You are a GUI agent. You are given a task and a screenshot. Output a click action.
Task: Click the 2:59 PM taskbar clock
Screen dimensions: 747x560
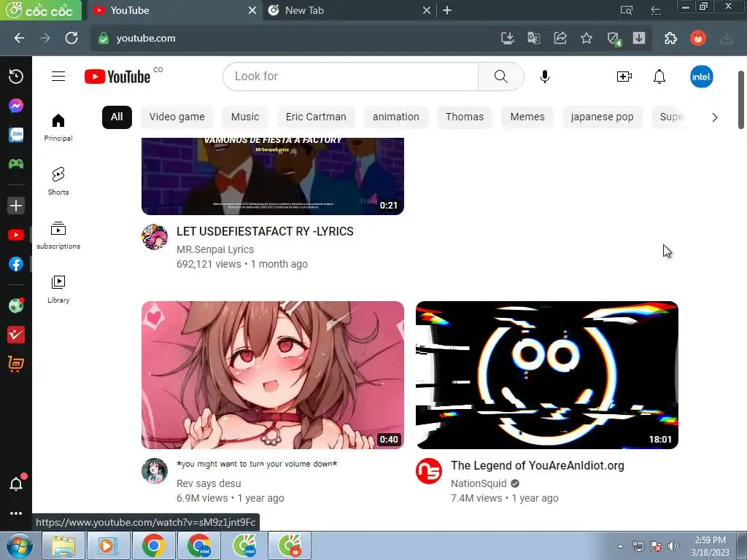[x=710, y=546]
